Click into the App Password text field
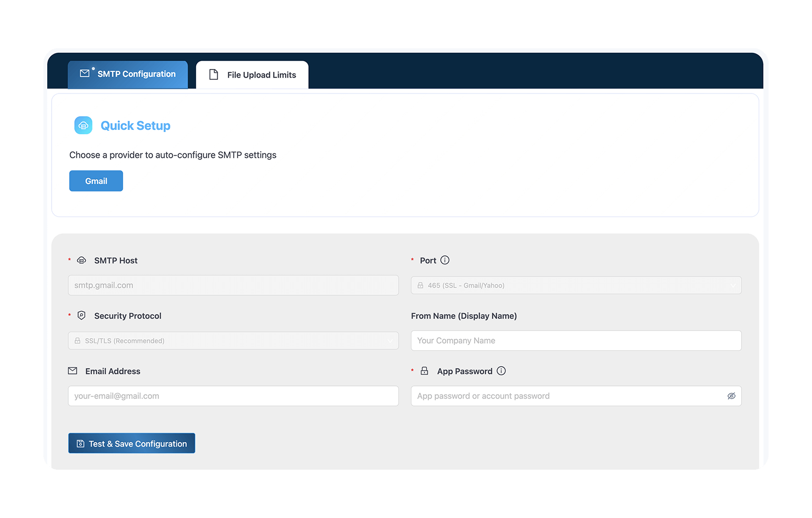 566,396
